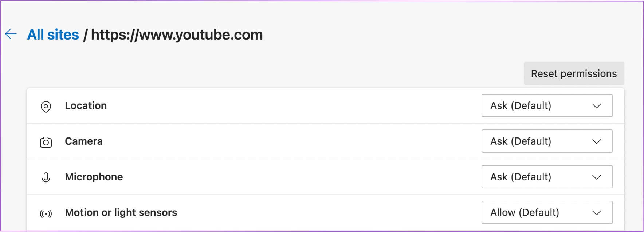Select the Motion or light sensors label
Viewport: 644px width, 232px height.
click(121, 213)
